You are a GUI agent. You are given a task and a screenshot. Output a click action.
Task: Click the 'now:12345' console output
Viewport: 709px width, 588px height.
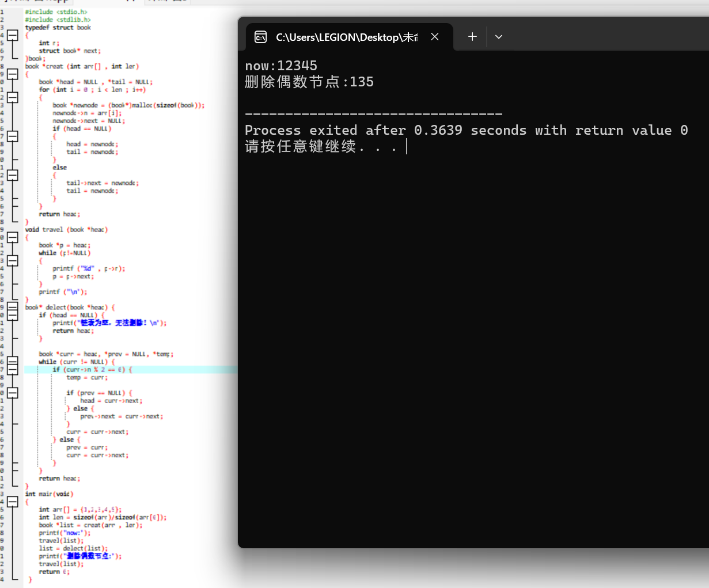tap(281, 66)
